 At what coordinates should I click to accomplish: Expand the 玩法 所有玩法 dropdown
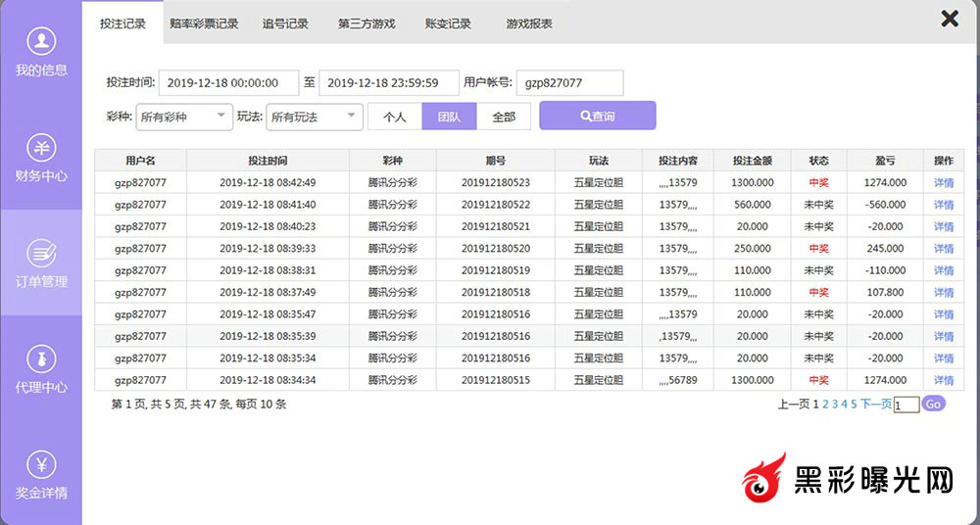(314, 117)
